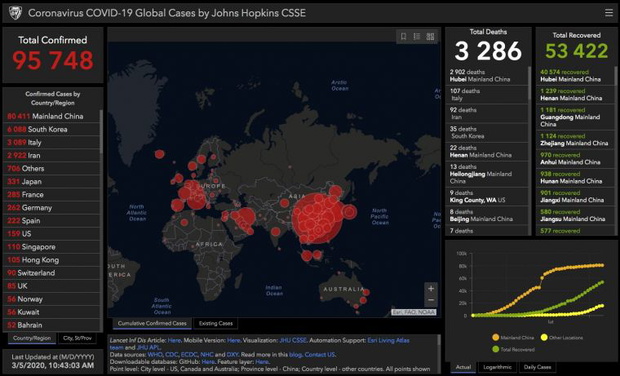Viewport: 620px width, 376px height.
Task: Select '105 Hong Kong' row
Action: pyautogui.click(x=51, y=260)
